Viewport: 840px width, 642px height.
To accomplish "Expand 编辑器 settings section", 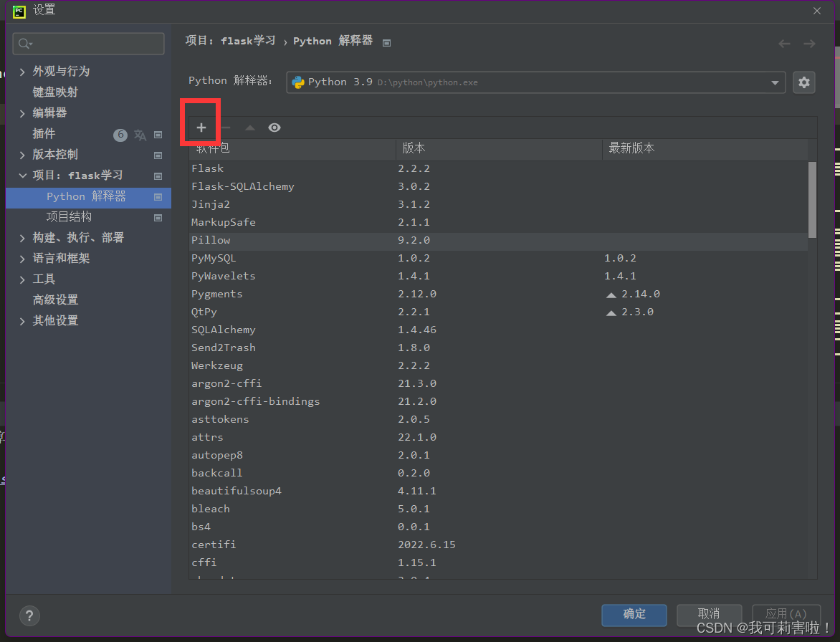I will point(22,113).
